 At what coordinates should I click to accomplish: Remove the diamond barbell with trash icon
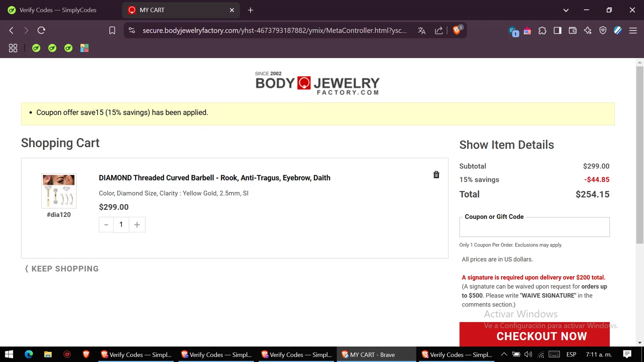click(436, 175)
